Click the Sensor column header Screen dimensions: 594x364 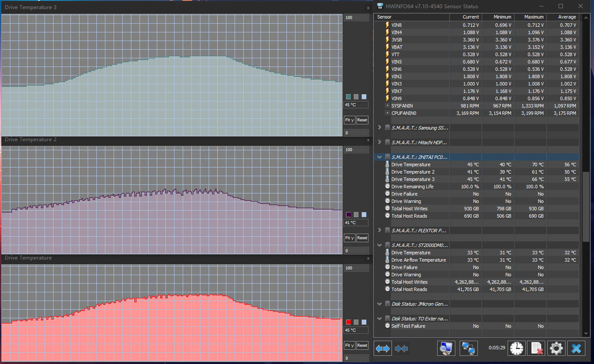click(x=412, y=17)
